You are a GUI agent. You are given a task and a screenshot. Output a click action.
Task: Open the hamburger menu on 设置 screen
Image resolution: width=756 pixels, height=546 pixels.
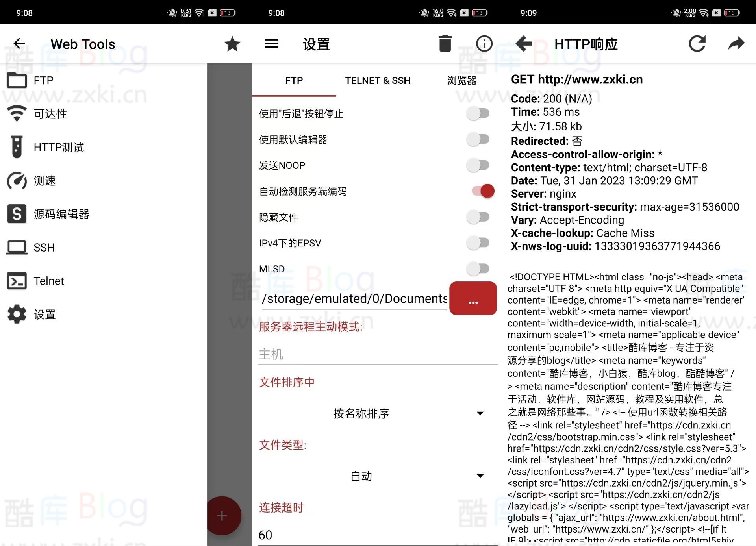[x=271, y=44]
